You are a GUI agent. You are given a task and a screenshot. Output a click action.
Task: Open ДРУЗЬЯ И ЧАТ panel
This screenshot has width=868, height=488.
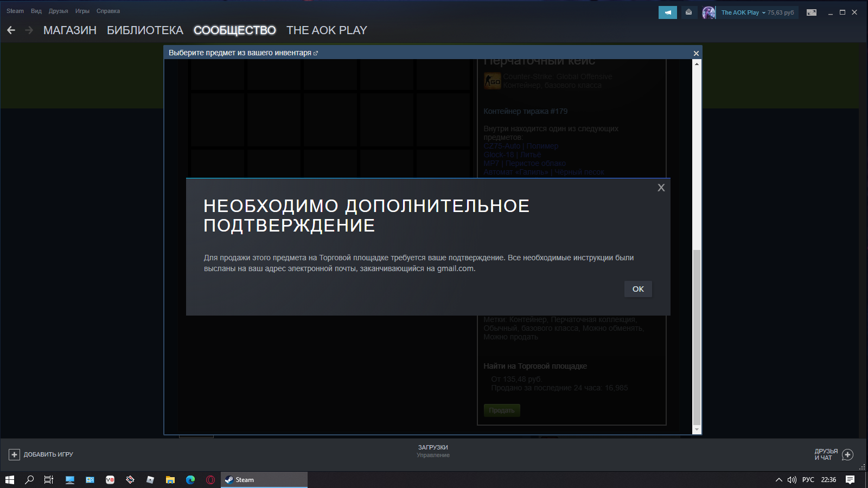click(x=826, y=454)
